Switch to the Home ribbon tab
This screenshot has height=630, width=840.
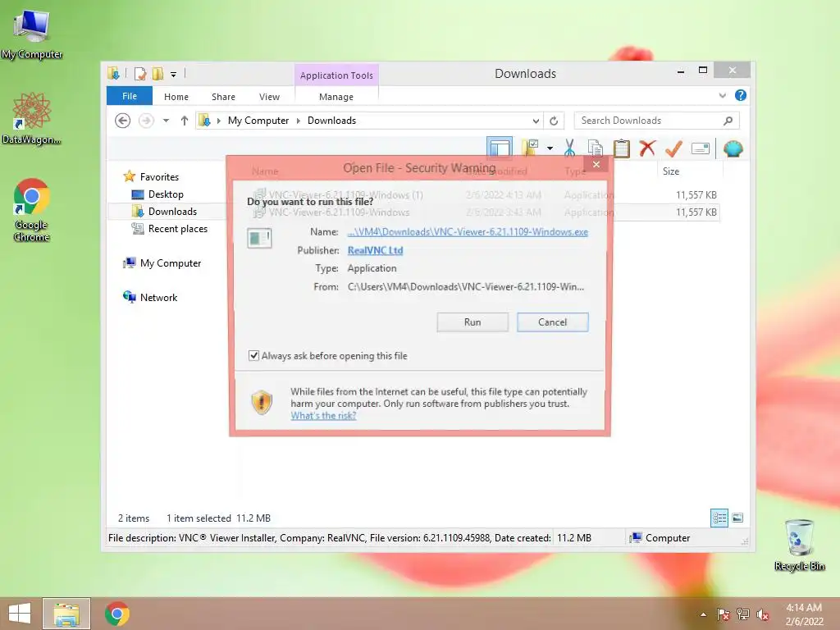click(176, 97)
